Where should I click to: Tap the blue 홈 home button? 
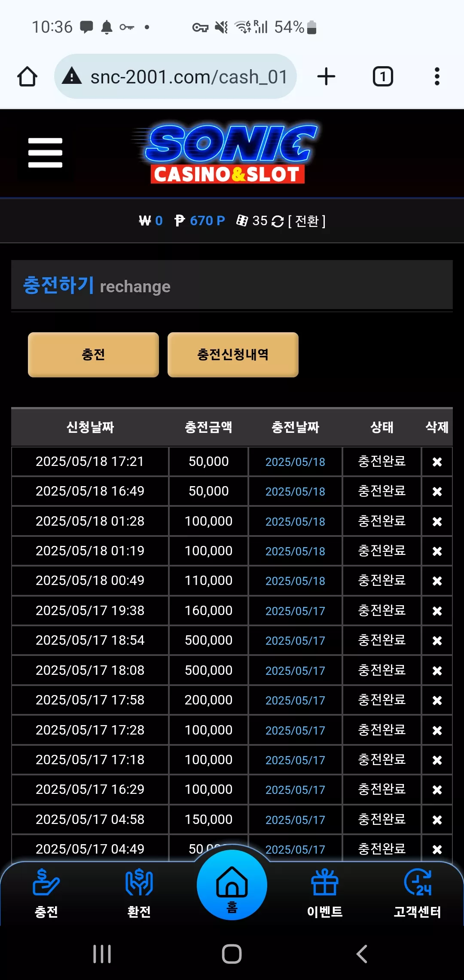(x=232, y=885)
